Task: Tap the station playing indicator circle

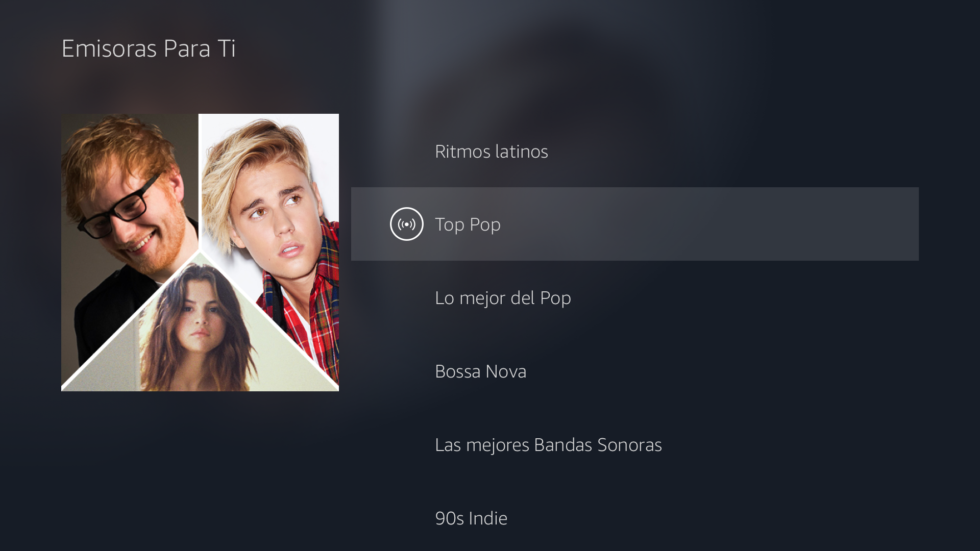Action: click(x=406, y=224)
